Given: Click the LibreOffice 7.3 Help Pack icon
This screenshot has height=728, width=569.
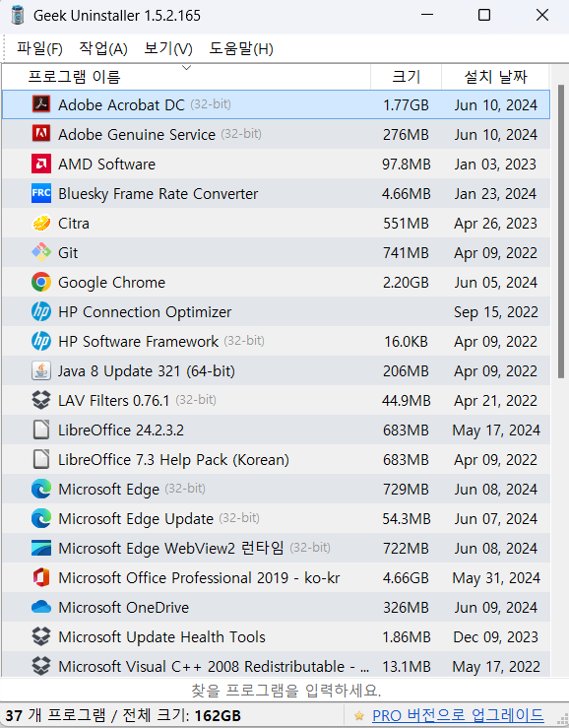Looking at the screenshot, I should pyautogui.click(x=41, y=460).
